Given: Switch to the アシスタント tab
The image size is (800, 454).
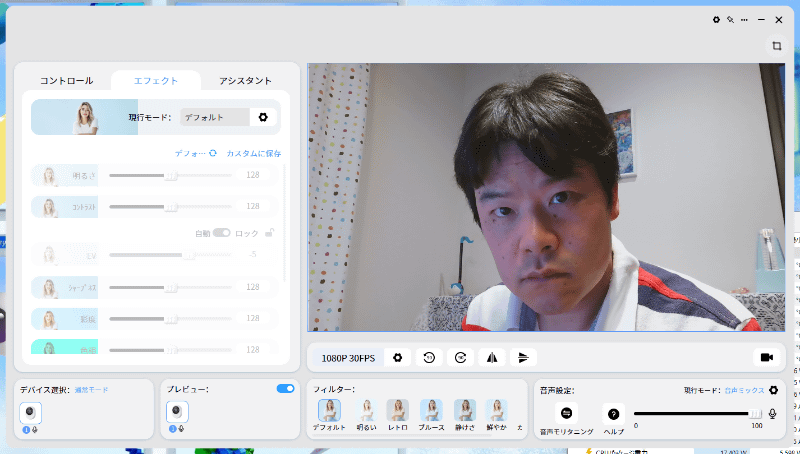Looking at the screenshot, I should pos(245,81).
